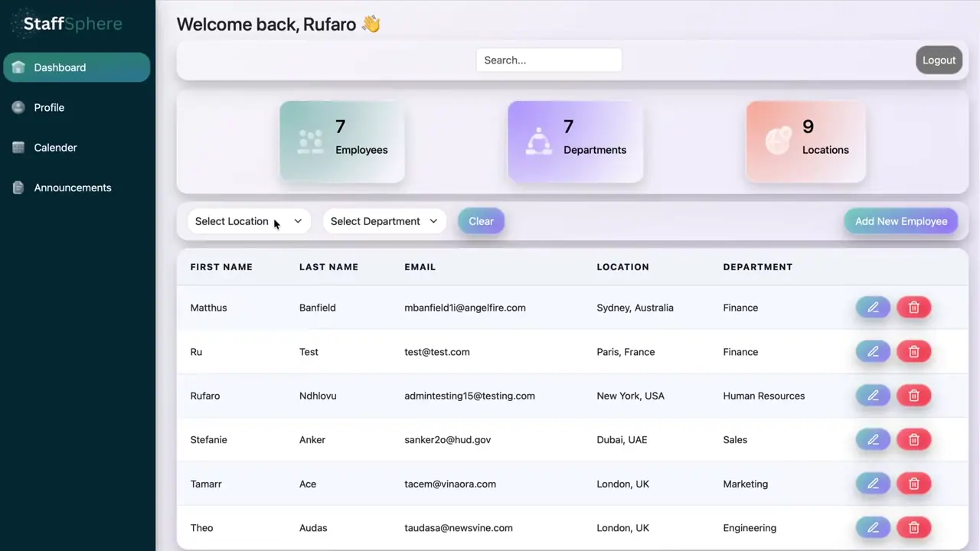
Task: Click the LOCATION column header
Action: pyautogui.click(x=622, y=267)
